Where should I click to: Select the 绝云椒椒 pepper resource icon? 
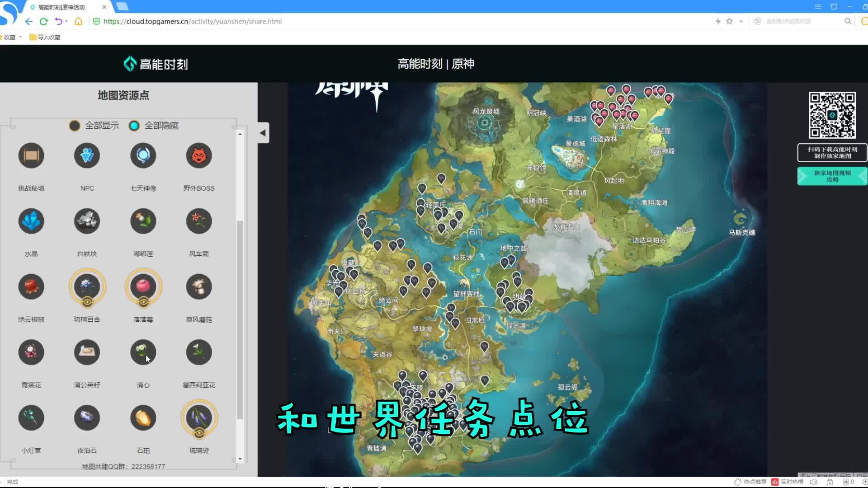[31, 286]
